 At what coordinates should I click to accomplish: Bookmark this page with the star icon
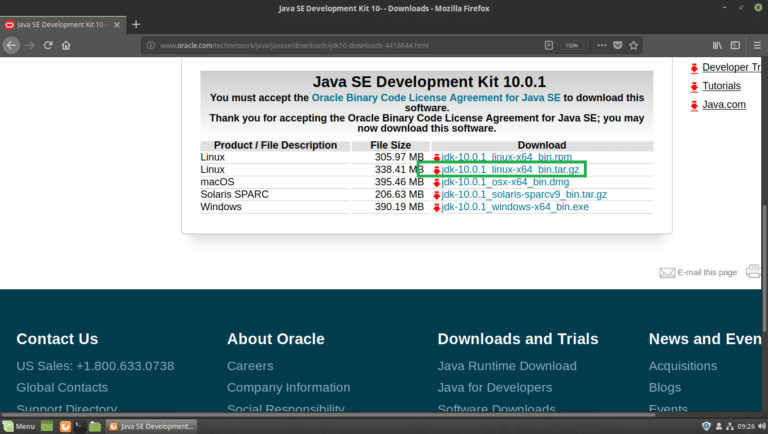(x=635, y=45)
